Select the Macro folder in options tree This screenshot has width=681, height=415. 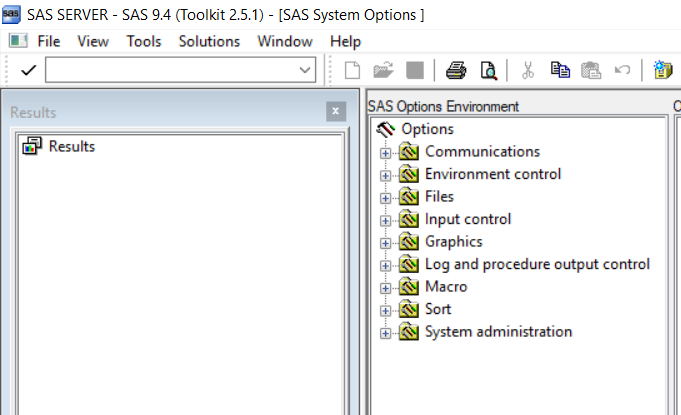point(445,287)
